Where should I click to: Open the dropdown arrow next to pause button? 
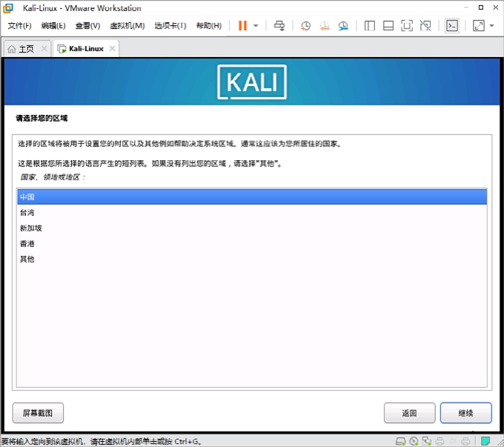[x=256, y=26]
